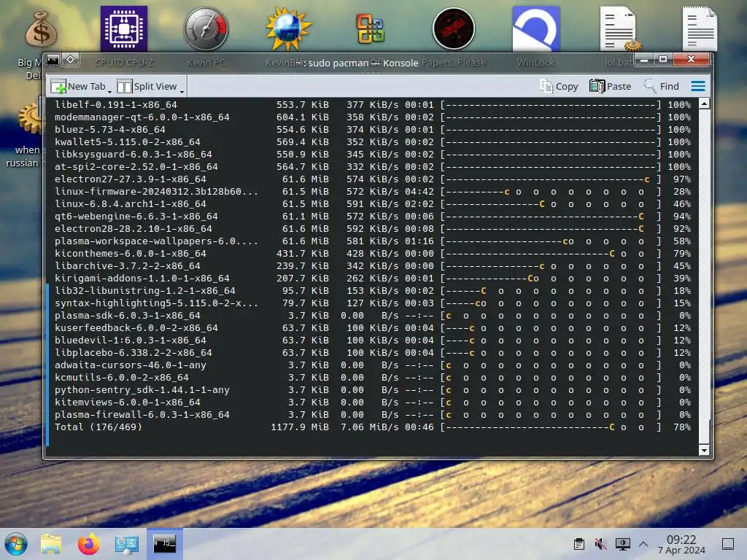Open the network tray icon

tap(623, 544)
